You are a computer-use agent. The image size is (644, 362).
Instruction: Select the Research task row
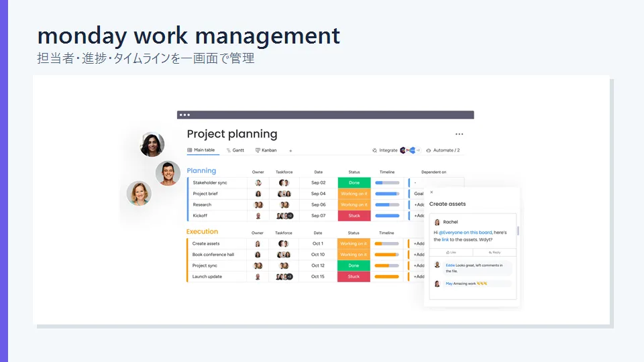pyautogui.click(x=202, y=204)
